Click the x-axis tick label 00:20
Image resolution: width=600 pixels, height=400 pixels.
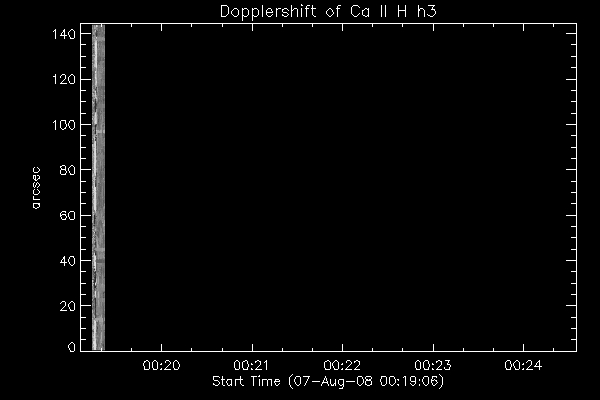pos(161,365)
